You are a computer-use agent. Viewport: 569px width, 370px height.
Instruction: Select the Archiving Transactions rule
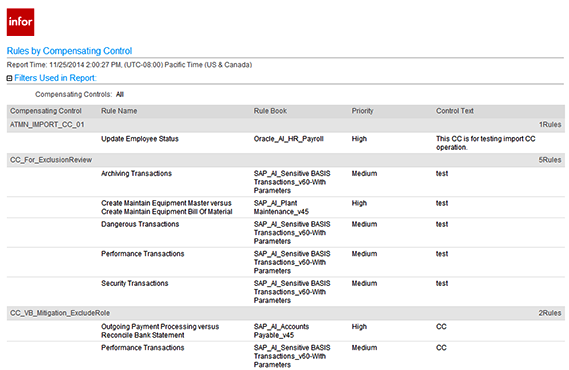point(136,174)
